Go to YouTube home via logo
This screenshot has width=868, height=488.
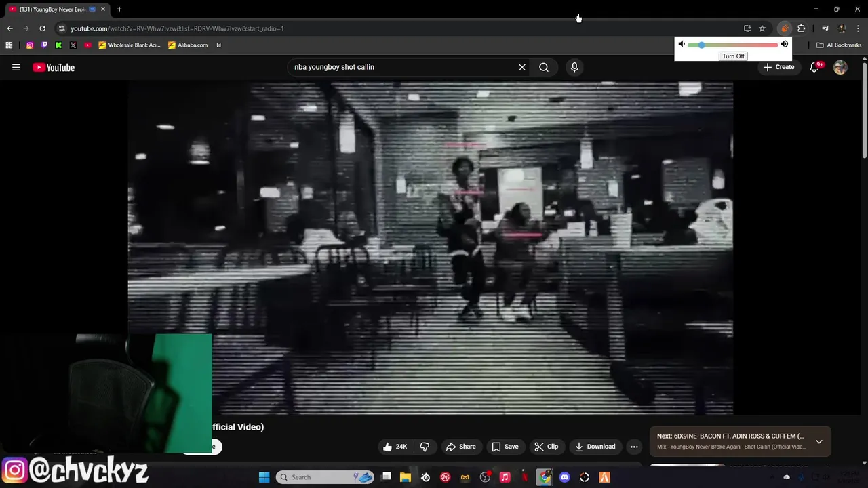54,67
